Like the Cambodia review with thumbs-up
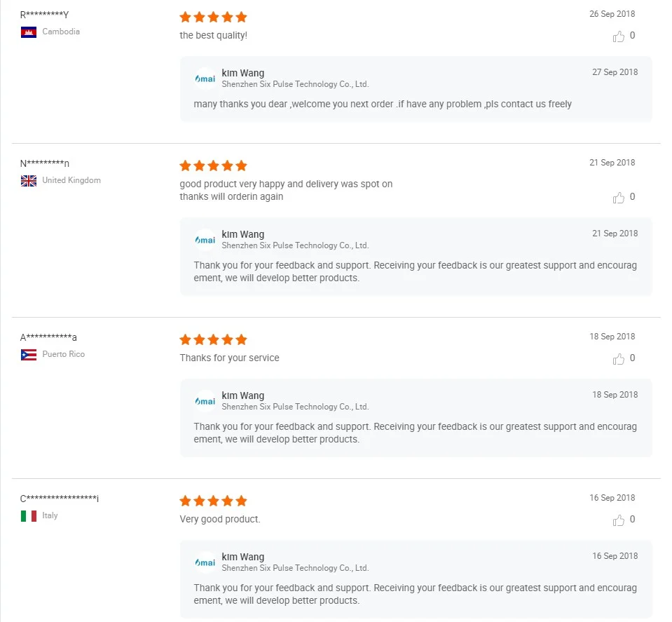The height and width of the screenshot is (622, 672). 619,36
